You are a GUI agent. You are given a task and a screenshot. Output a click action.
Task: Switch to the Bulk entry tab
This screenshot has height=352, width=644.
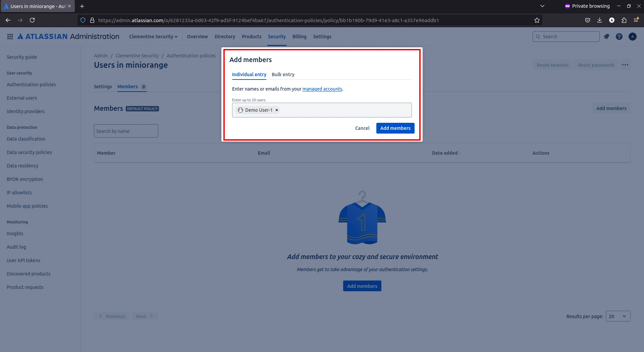click(x=283, y=74)
